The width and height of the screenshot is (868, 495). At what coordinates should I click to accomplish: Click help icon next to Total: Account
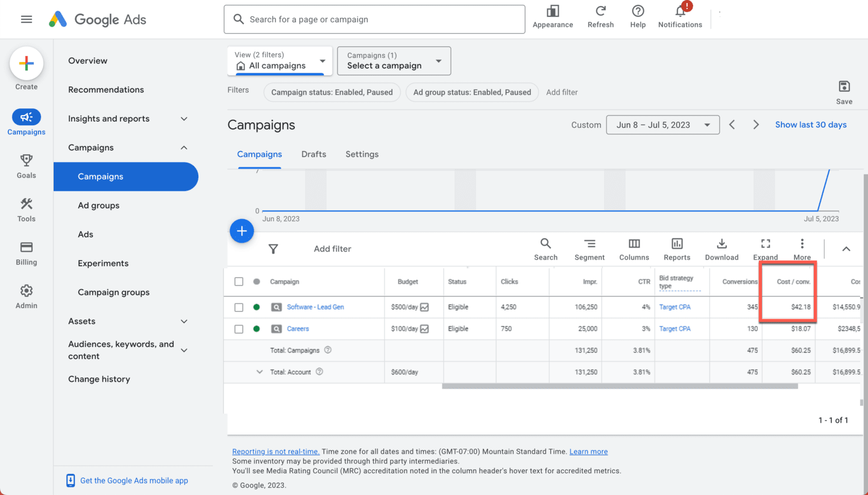[x=319, y=372]
